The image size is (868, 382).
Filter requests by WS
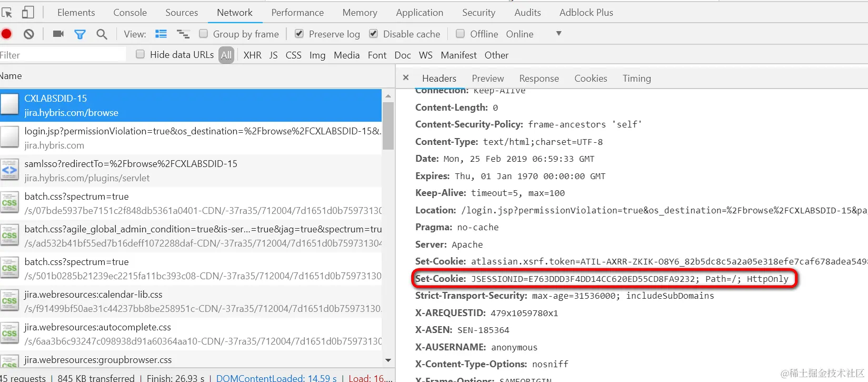[425, 55]
